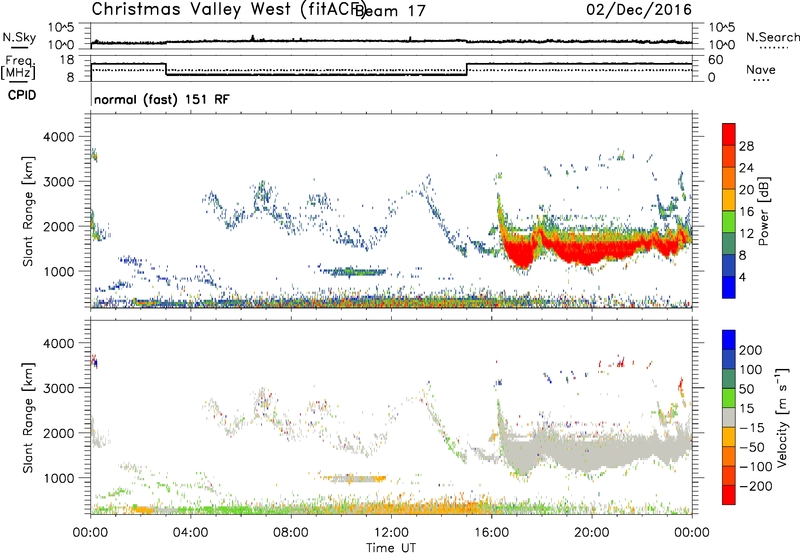Click the Christmas Valley West (fitACF) title

229,9
